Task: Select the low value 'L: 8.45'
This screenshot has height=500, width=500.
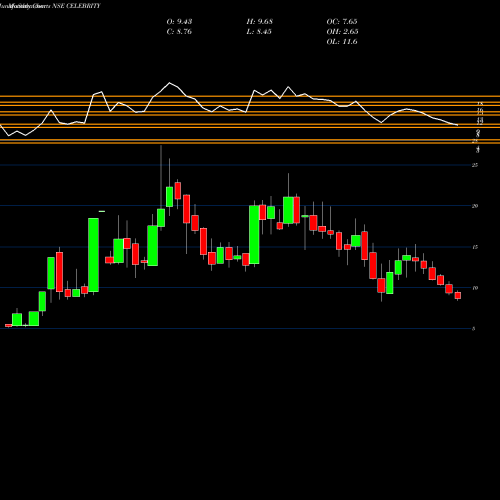Action: point(259,32)
